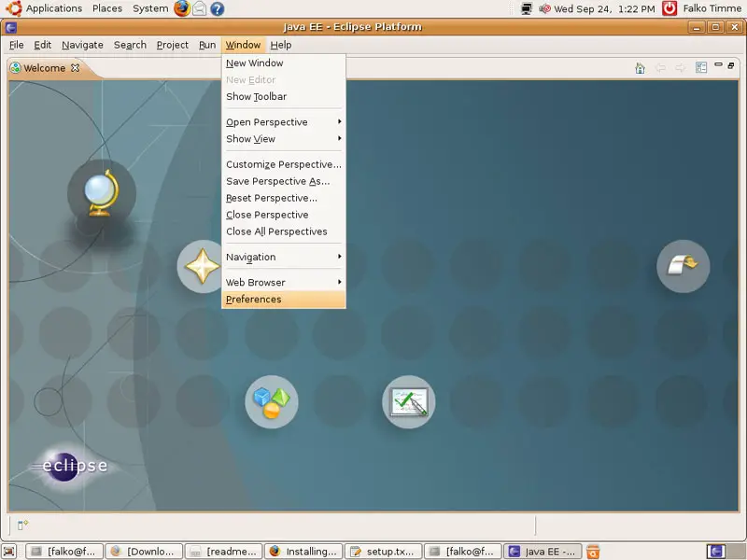
Task: Select Preferences from the Window menu
Action: pyautogui.click(x=284, y=299)
